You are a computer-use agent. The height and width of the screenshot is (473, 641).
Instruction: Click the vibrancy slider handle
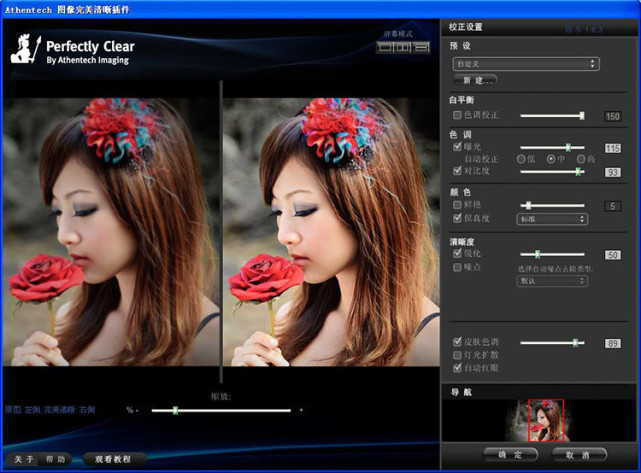tap(528, 205)
